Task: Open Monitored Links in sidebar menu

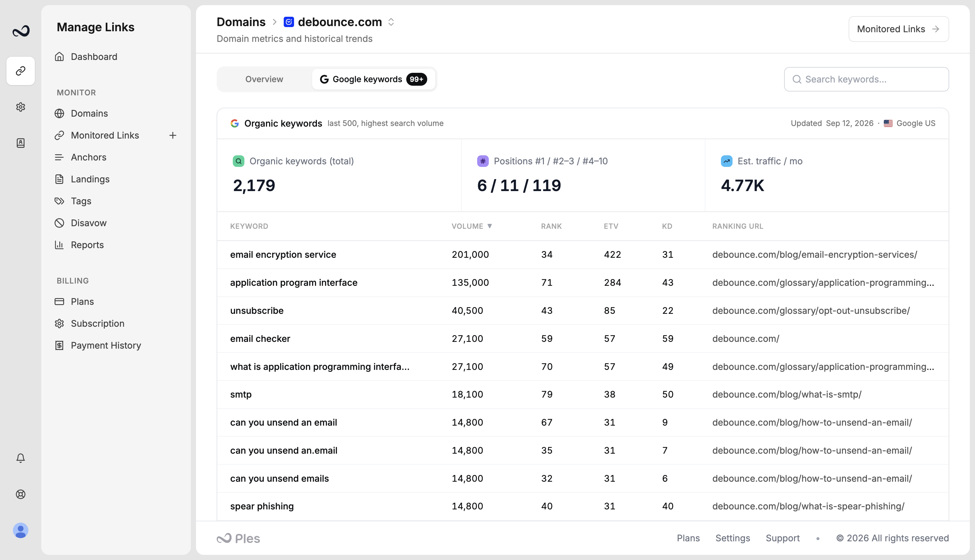Action: 105,135
